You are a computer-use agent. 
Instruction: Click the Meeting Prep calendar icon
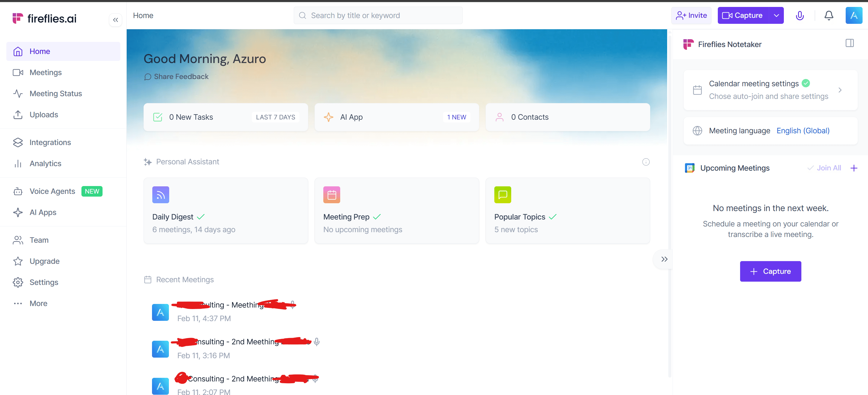[x=331, y=195]
